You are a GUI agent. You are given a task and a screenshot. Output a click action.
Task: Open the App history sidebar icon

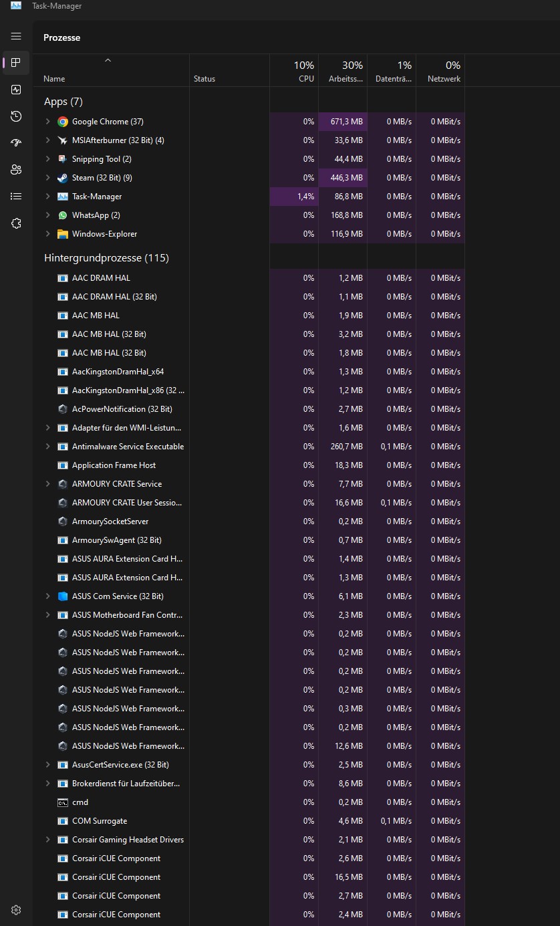16,116
